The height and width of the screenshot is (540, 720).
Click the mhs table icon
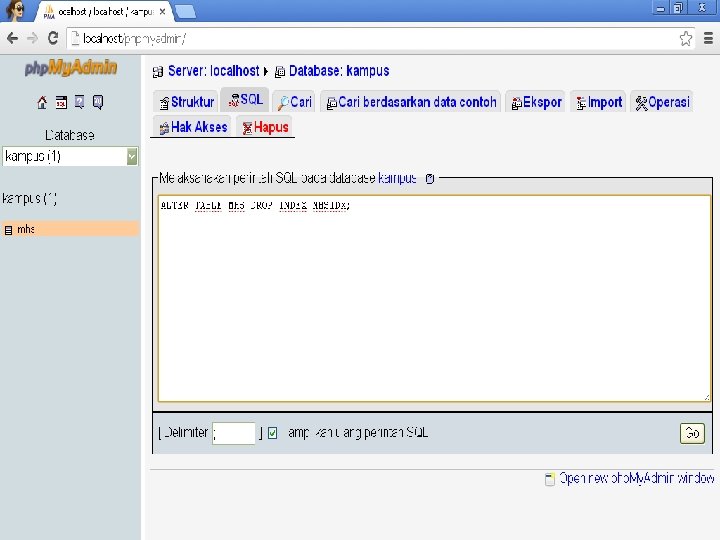pyautogui.click(x=8, y=230)
